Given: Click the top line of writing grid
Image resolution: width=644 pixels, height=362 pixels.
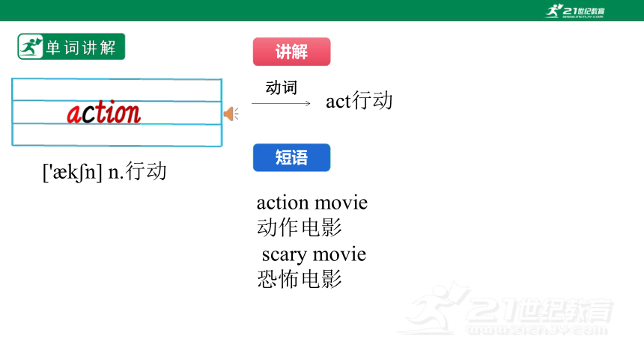Looking at the screenshot, I should pyautogui.click(x=117, y=90).
